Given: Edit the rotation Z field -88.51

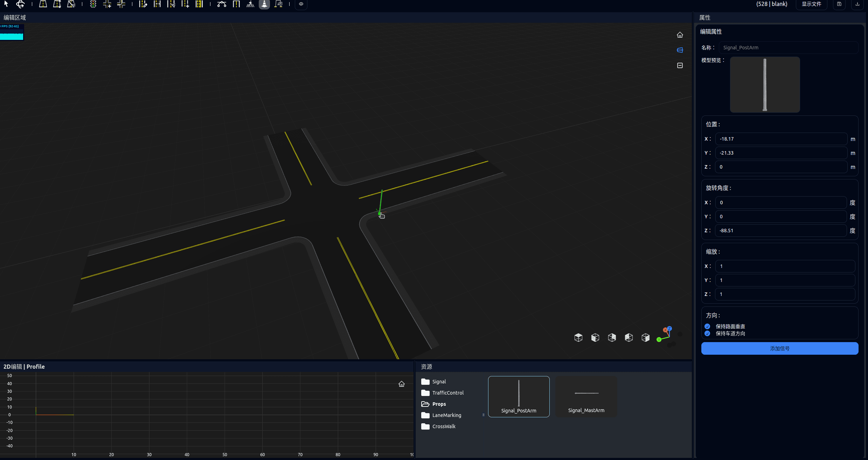Looking at the screenshot, I should pos(781,231).
